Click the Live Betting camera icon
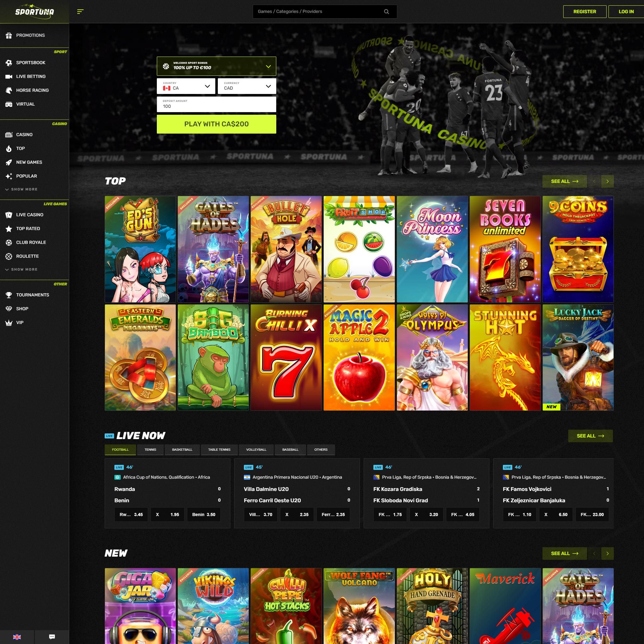The width and height of the screenshot is (644, 644). coord(9,76)
